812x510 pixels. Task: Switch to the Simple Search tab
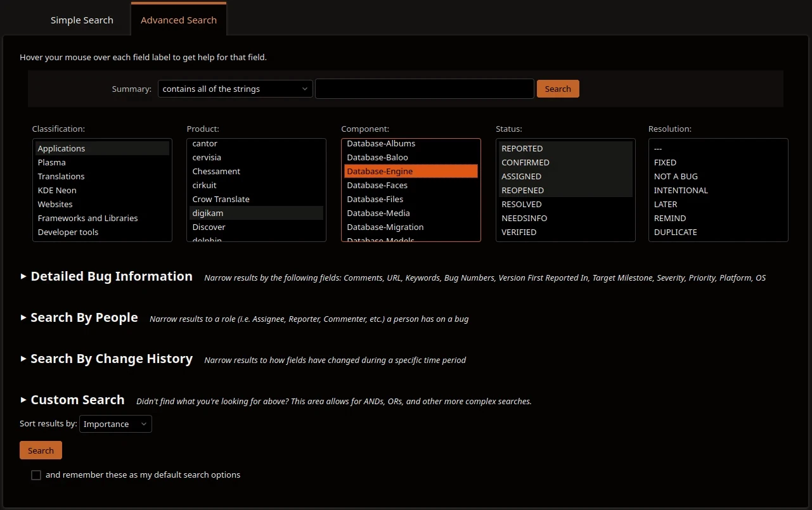pos(82,20)
